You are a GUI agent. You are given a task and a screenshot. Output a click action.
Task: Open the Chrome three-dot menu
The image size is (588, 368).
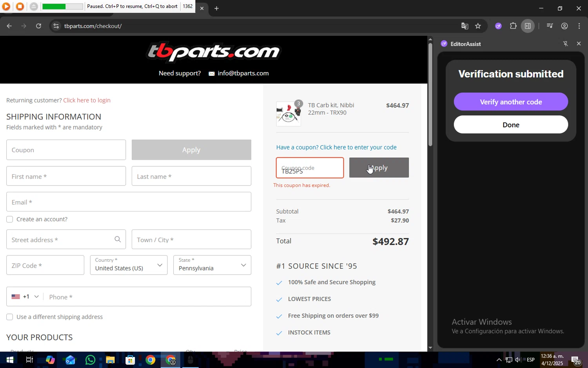click(x=579, y=26)
